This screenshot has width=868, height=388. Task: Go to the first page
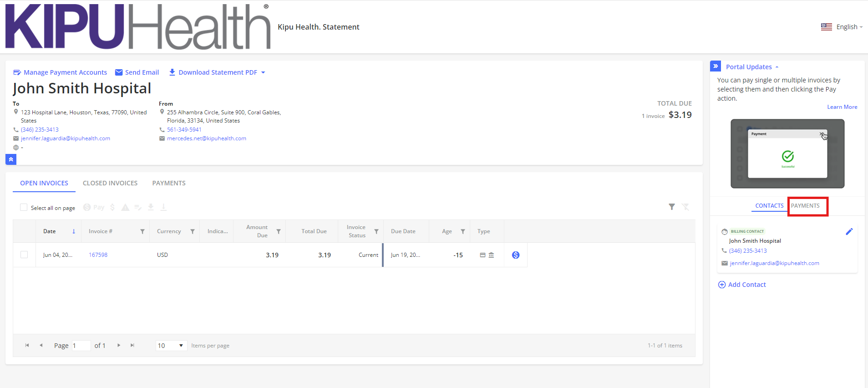point(27,345)
